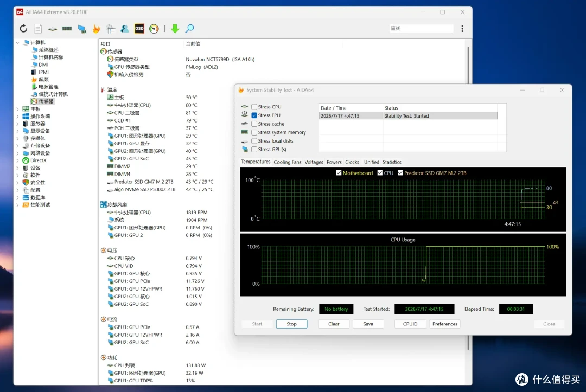
Task: Click the memory module icon in toolbar
Action: pyautogui.click(x=67, y=28)
